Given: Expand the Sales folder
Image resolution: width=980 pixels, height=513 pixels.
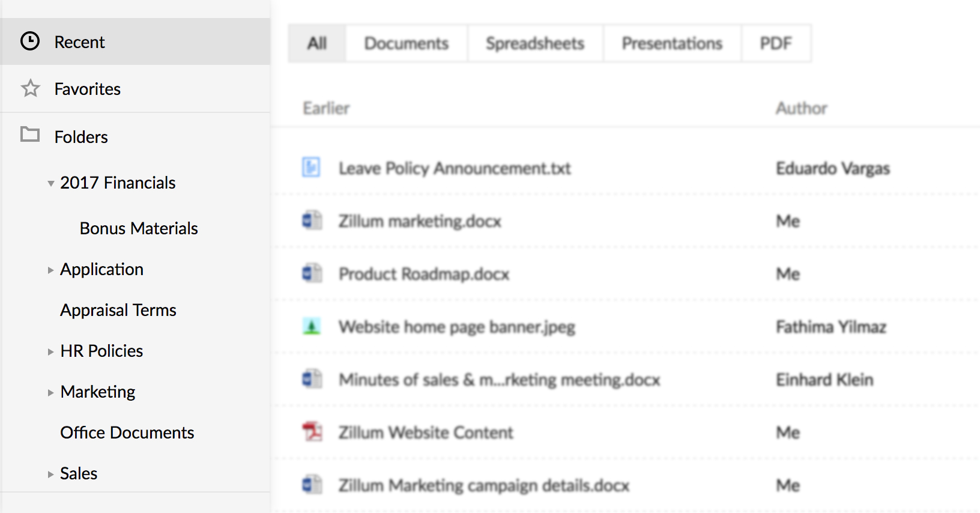Looking at the screenshot, I should point(51,475).
